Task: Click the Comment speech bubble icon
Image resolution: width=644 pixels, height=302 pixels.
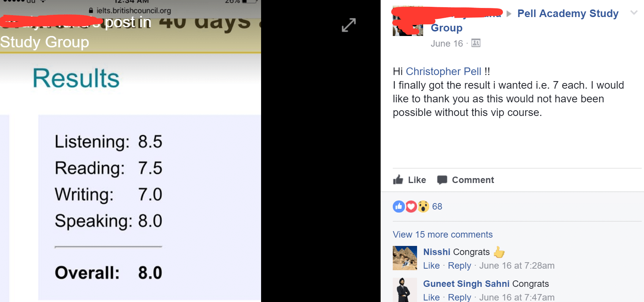Action: click(x=442, y=180)
